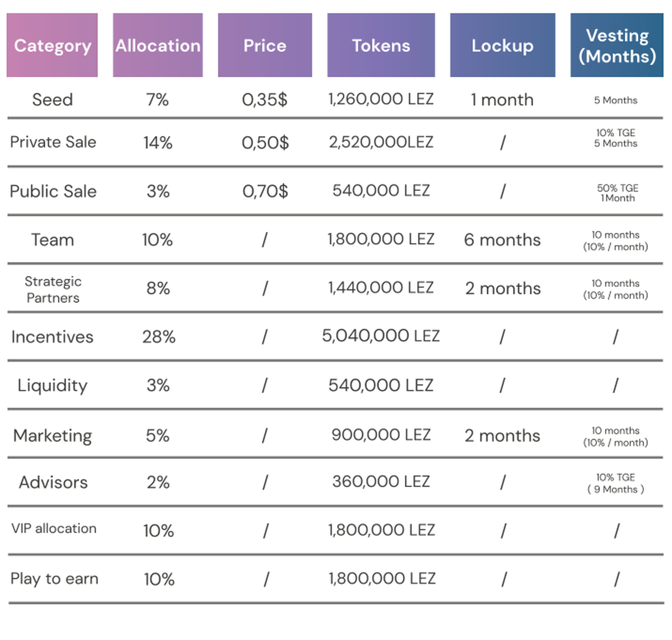Image resolution: width=672 pixels, height=640 pixels.
Task: Click the Category column header
Action: (x=52, y=45)
